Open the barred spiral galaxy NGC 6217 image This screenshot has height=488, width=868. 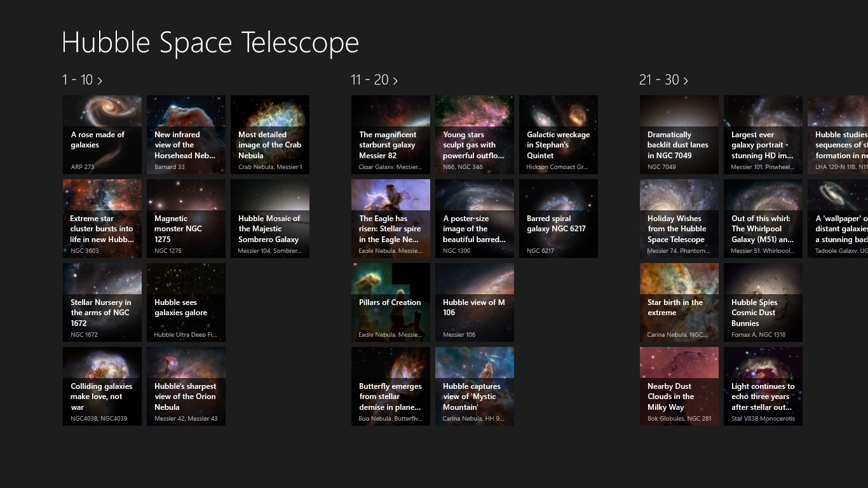(558, 219)
